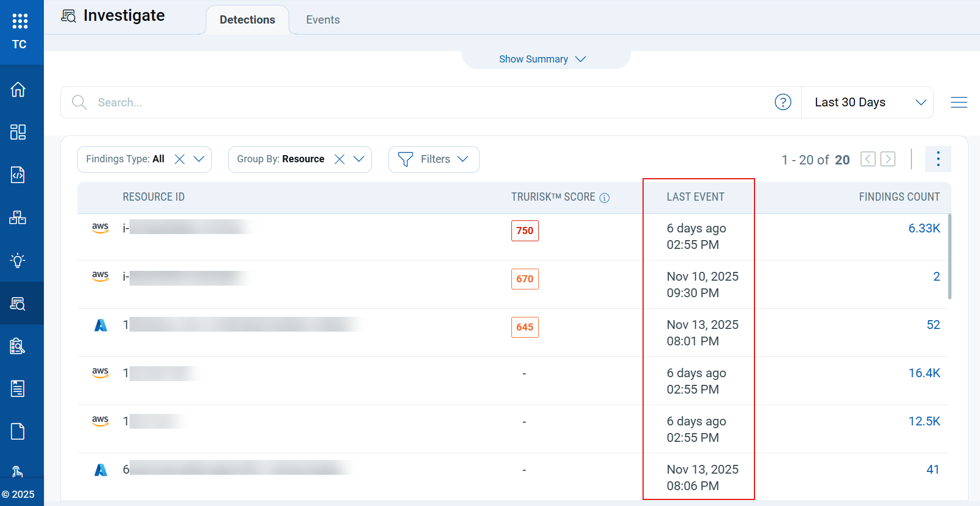Click the search help question mark icon
The height and width of the screenshot is (506, 980).
coord(783,102)
